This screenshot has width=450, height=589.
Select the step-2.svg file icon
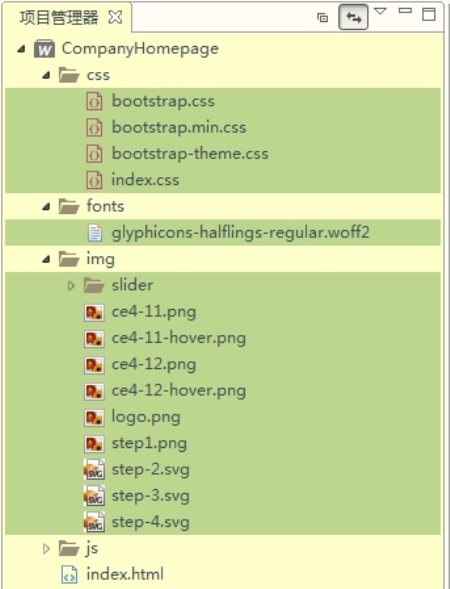tap(94, 470)
